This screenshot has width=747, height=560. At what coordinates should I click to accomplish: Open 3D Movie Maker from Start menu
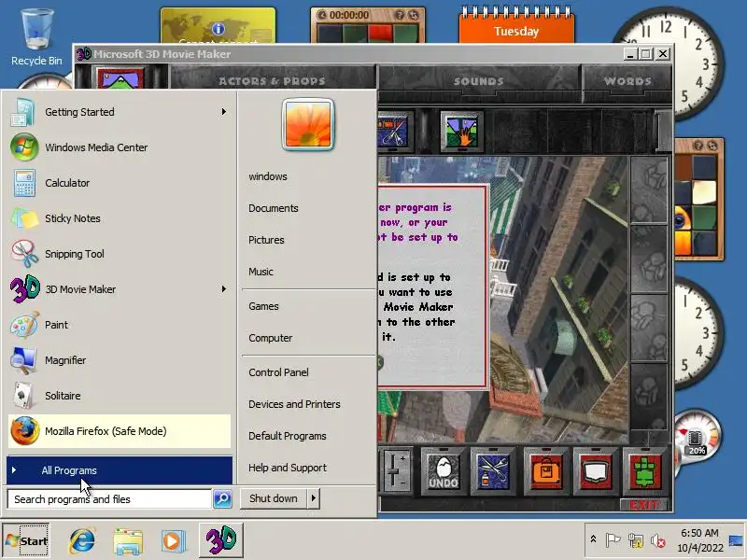pyautogui.click(x=120, y=289)
